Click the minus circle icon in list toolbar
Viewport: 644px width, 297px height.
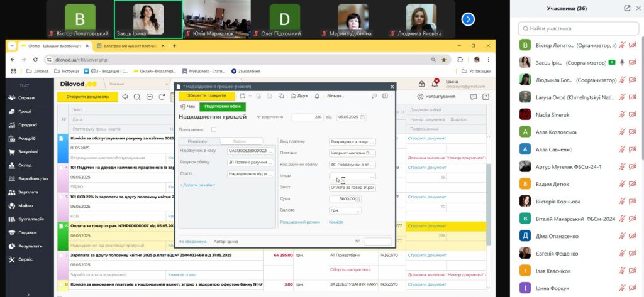pos(150,97)
